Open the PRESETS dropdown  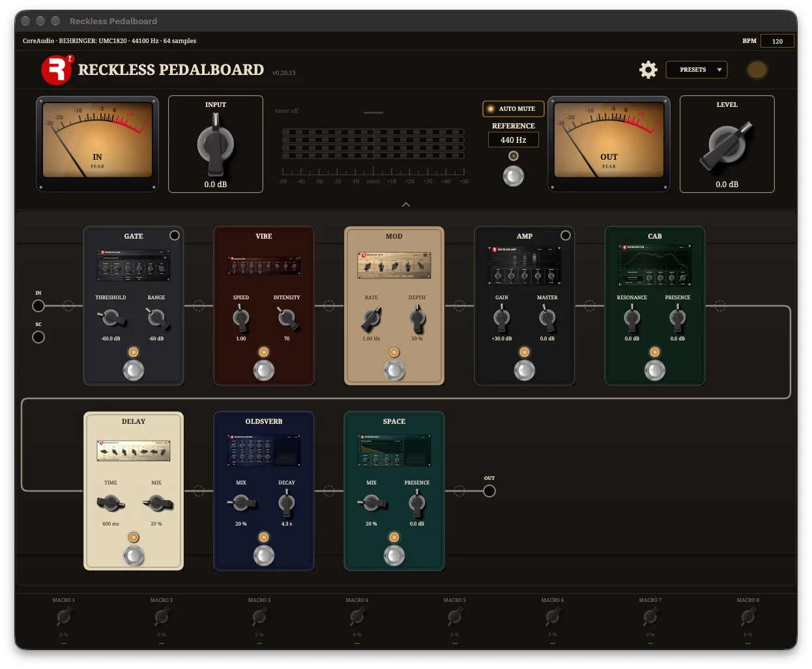tap(697, 70)
